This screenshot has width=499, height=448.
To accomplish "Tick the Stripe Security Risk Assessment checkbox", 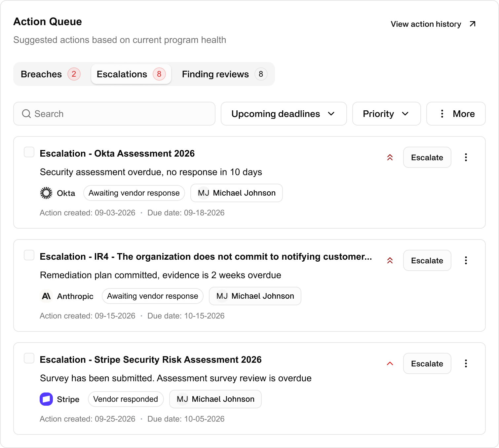I will 29,358.
